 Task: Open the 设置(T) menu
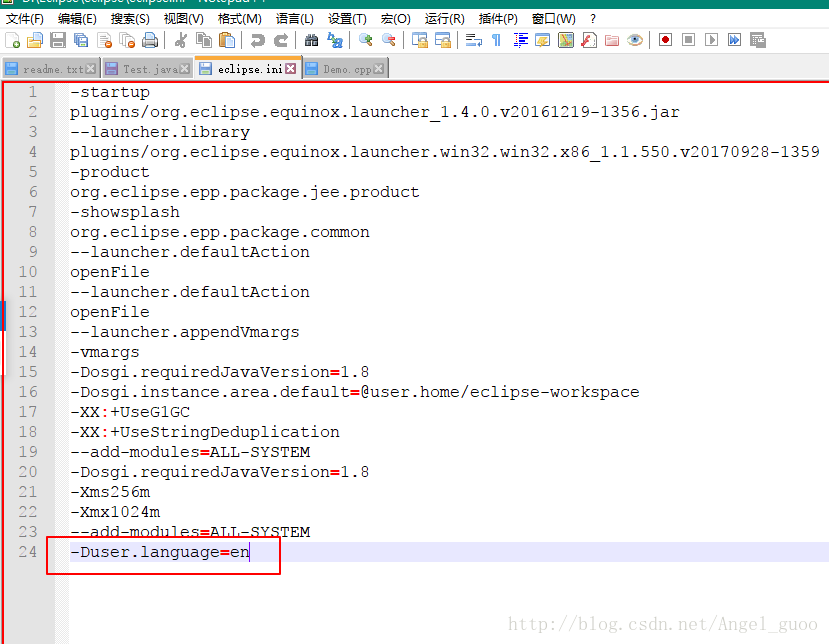tap(347, 19)
